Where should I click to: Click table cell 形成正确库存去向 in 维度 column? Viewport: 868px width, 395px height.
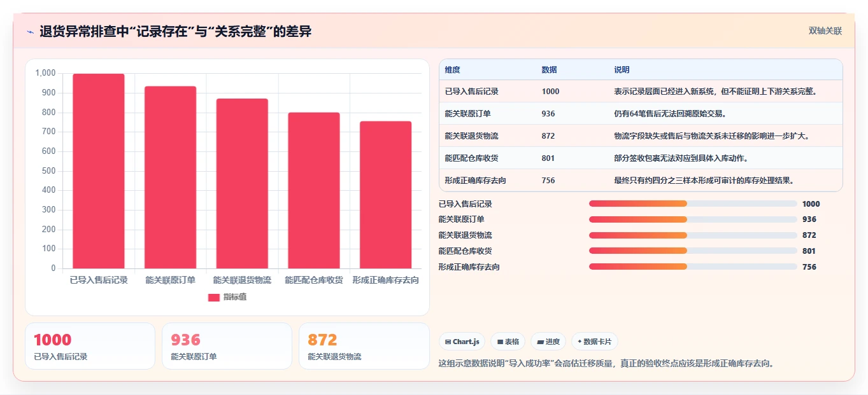click(476, 181)
